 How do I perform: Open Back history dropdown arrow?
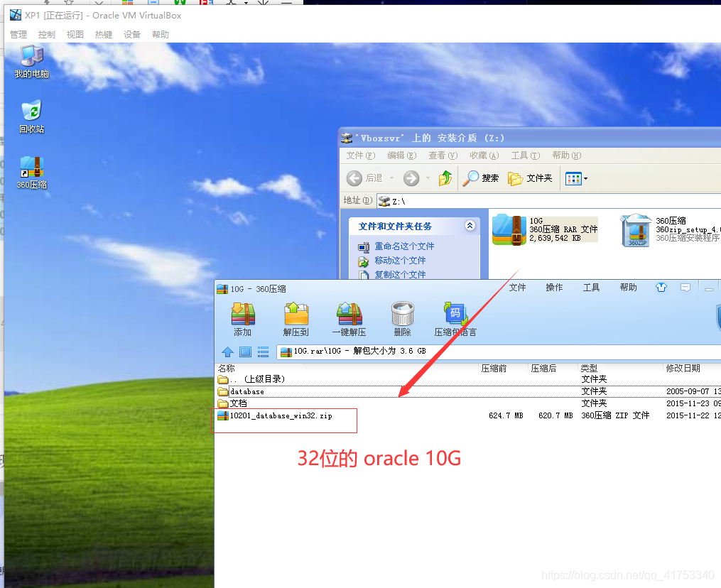[392, 178]
